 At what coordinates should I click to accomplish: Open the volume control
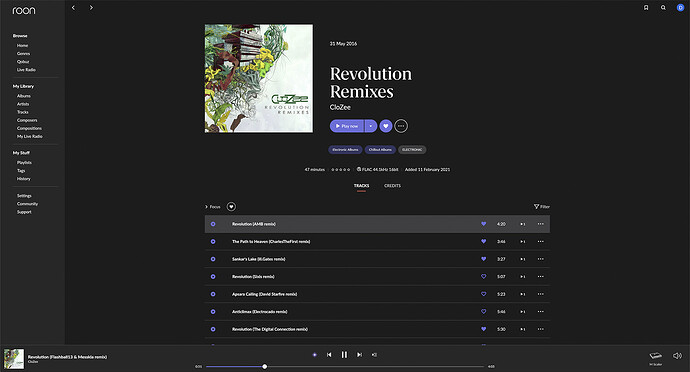(677, 355)
